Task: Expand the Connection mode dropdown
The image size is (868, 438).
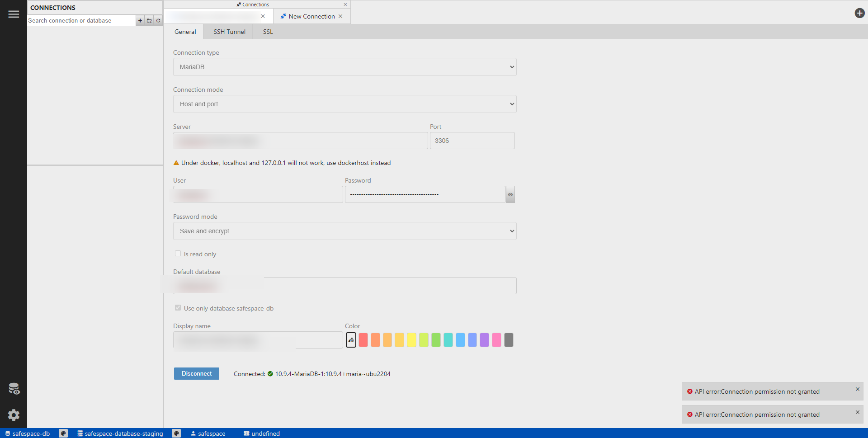Action: coord(344,104)
